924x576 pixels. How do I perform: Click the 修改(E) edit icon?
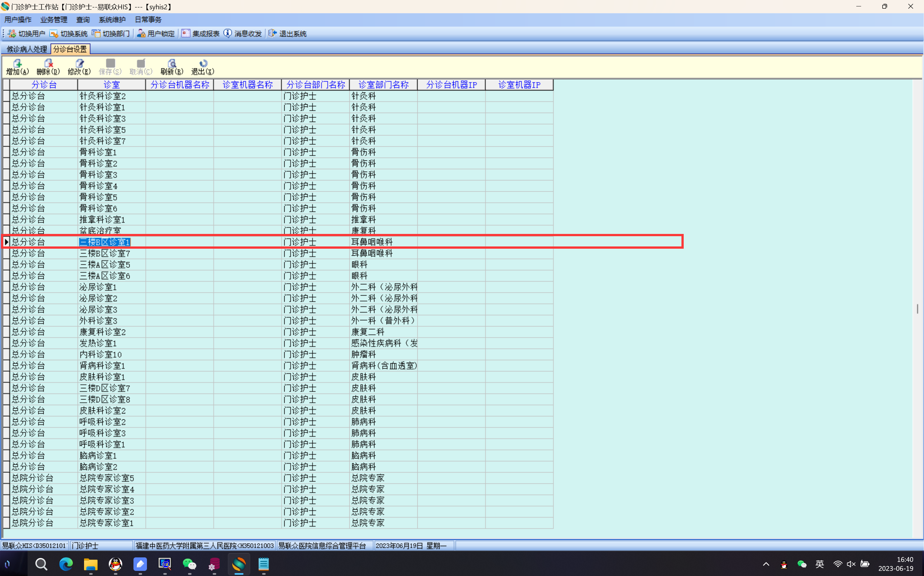[79, 64]
